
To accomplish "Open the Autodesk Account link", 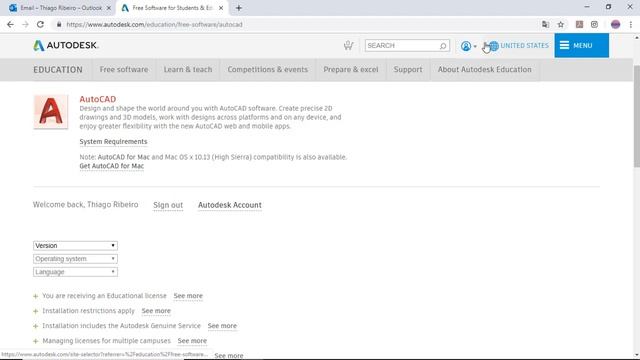I will 230,205.
